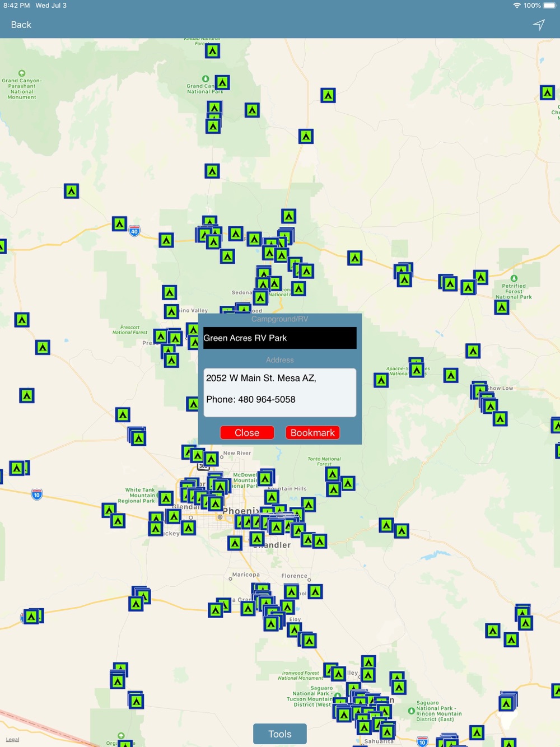Open the Legal link
This screenshot has height=747, width=560.
click(x=12, y=740)
